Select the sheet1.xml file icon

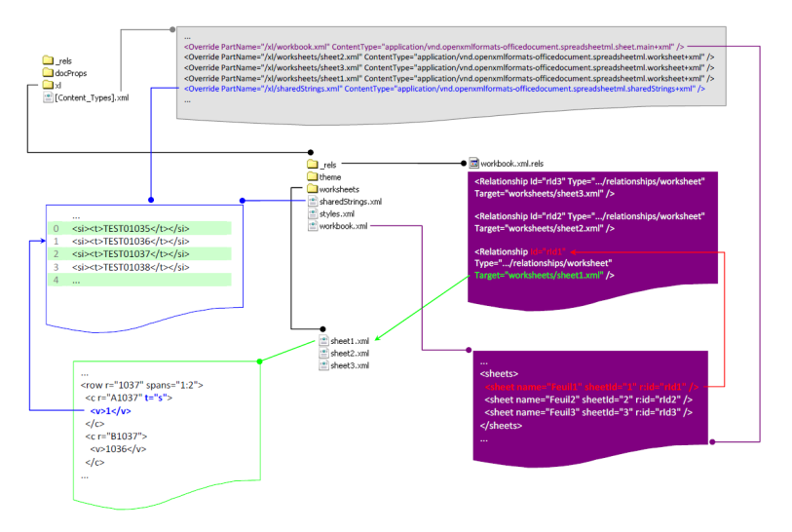tap(323, 340)
